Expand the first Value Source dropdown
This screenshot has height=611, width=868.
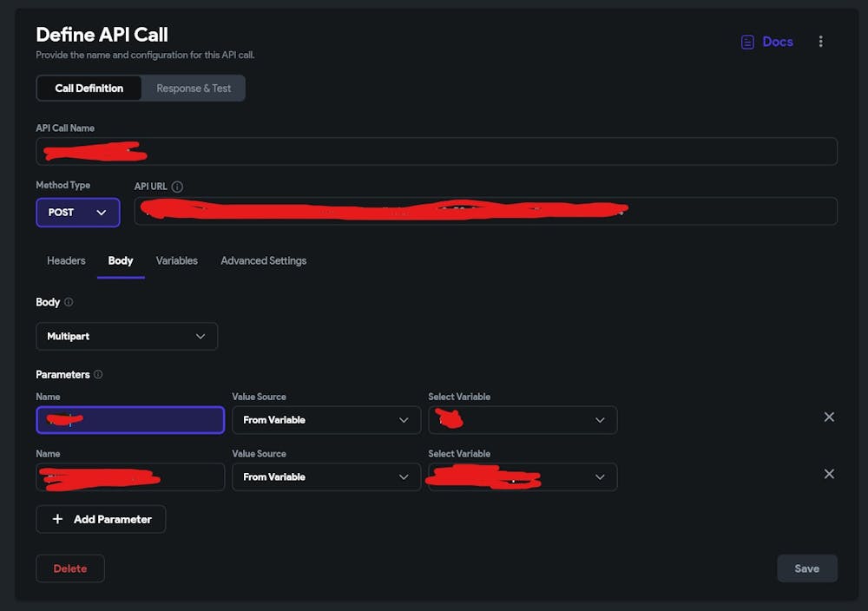coord(326,419)
